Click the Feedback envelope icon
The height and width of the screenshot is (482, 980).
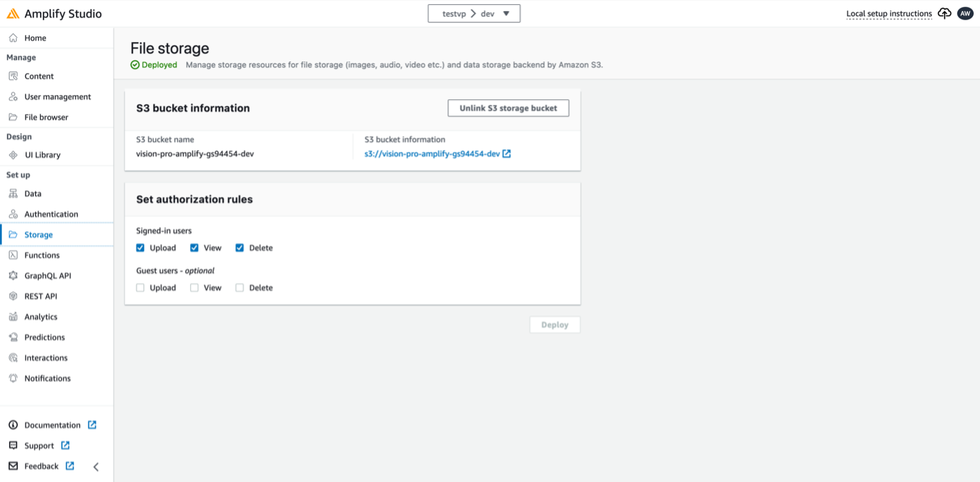point(13,466)
